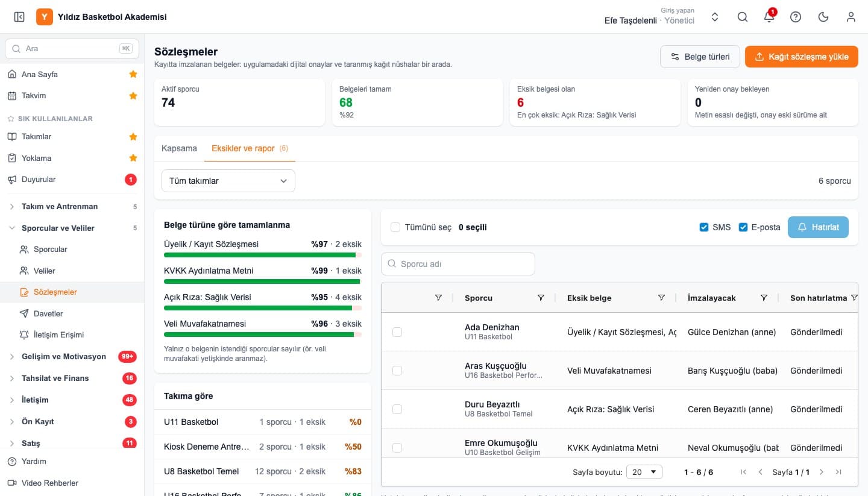Click the Belge türleri button
The width and height of the screenshot is (868, 496).
700,57
